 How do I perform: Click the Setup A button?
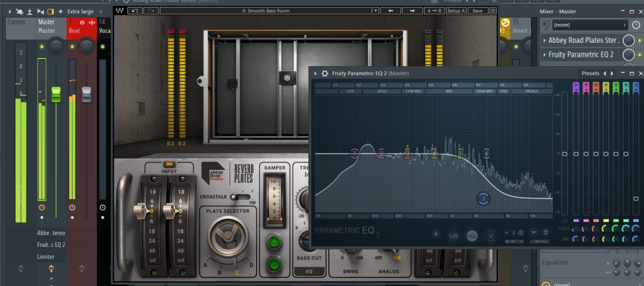tap(455, 11)
